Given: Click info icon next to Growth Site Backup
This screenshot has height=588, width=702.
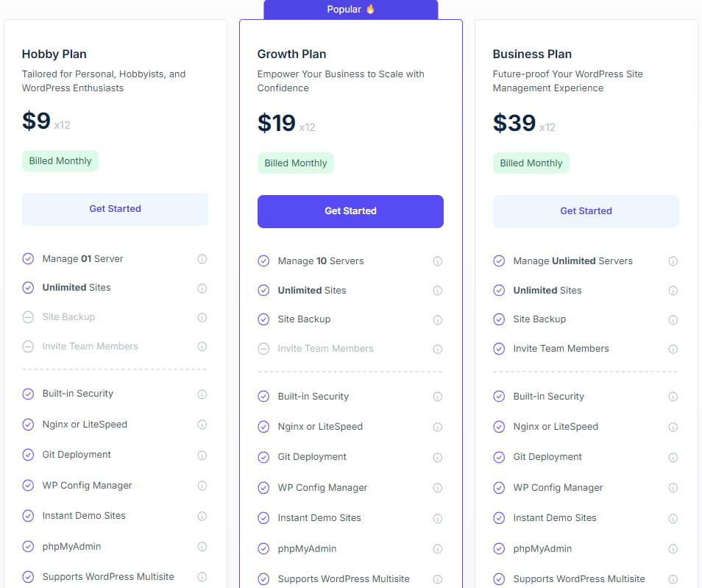Looking at the screenshot, I should [438, 320].
